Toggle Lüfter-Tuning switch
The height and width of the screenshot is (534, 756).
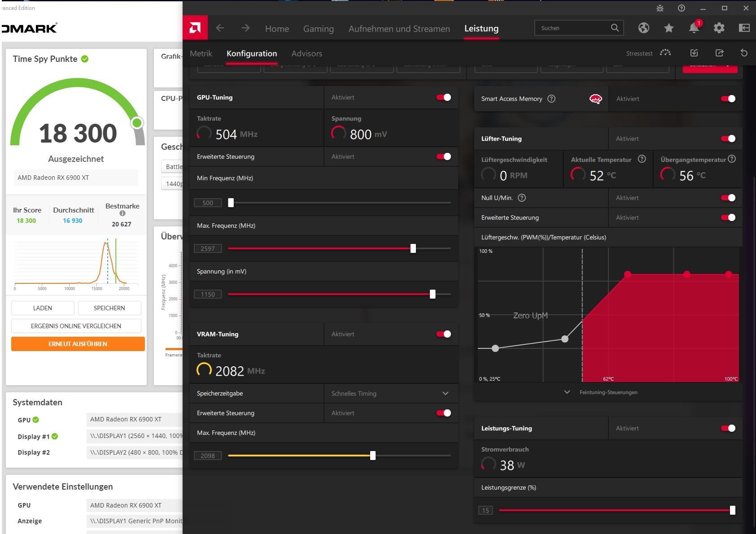coord(728,139)
